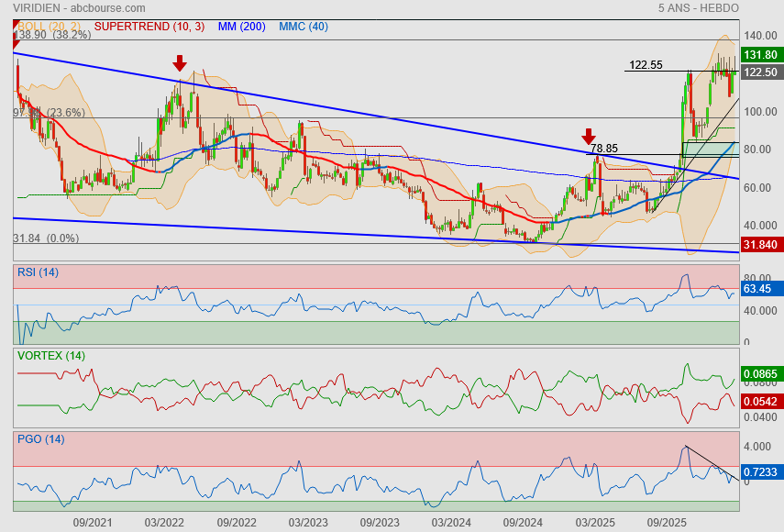Click the 122.55 resistance level label
Screen dimensions: 784x532
pos(646,65)
